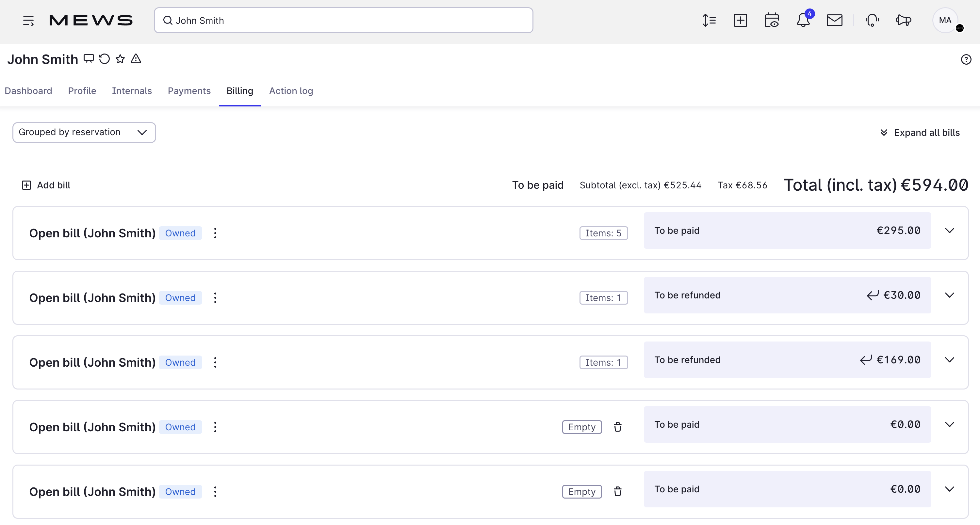This screenshot has width=980, height=525.
Task: Open the notifications bell icon
Action: click(803, 20)
